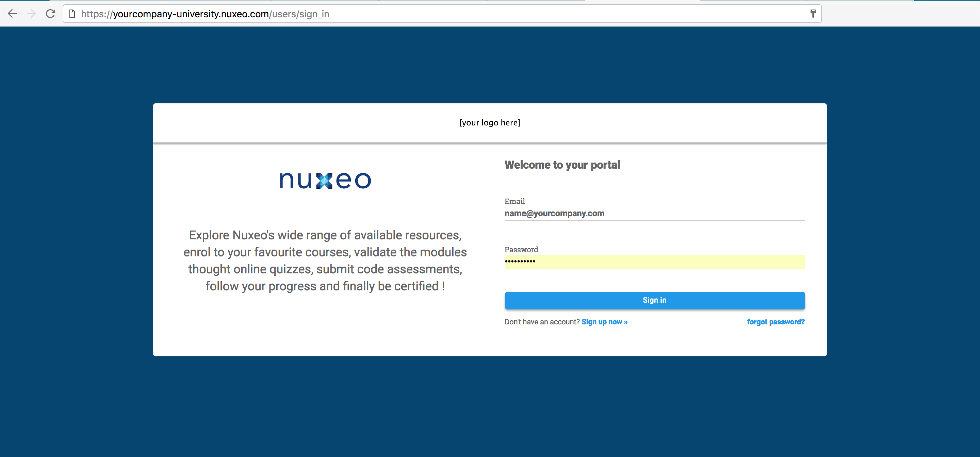Click the 'Email' field label
Viewport: 980px width, 457px height.
point(514,202)
